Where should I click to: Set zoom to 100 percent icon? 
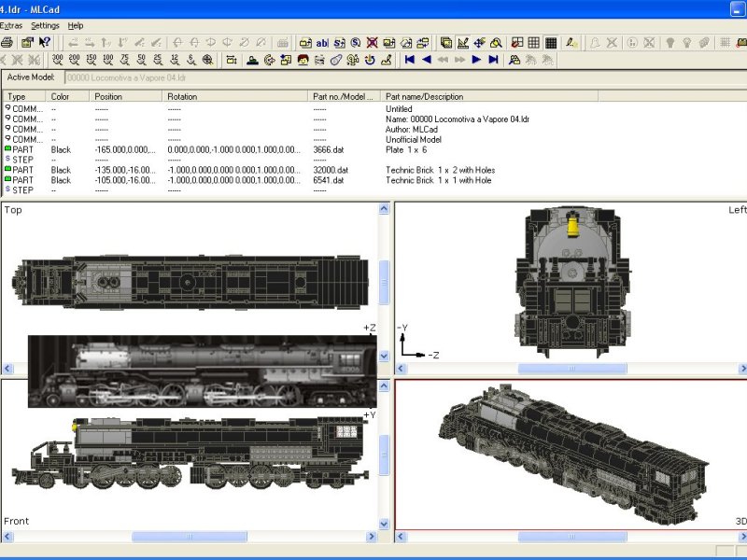pos(108,60)
